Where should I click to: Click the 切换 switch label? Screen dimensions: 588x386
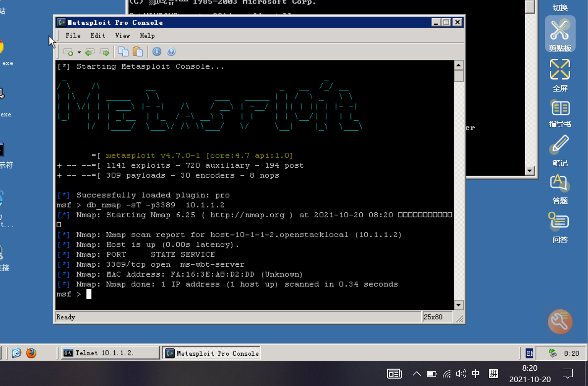click(560, 7)
